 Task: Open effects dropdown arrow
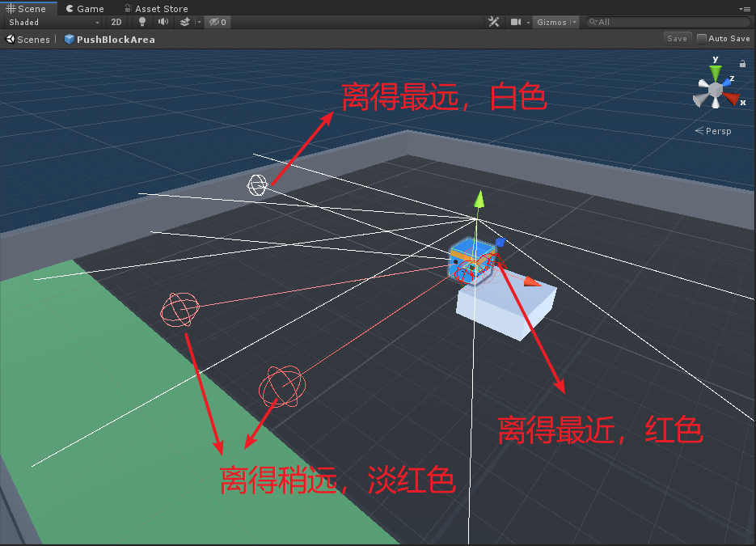pos(199,22)
